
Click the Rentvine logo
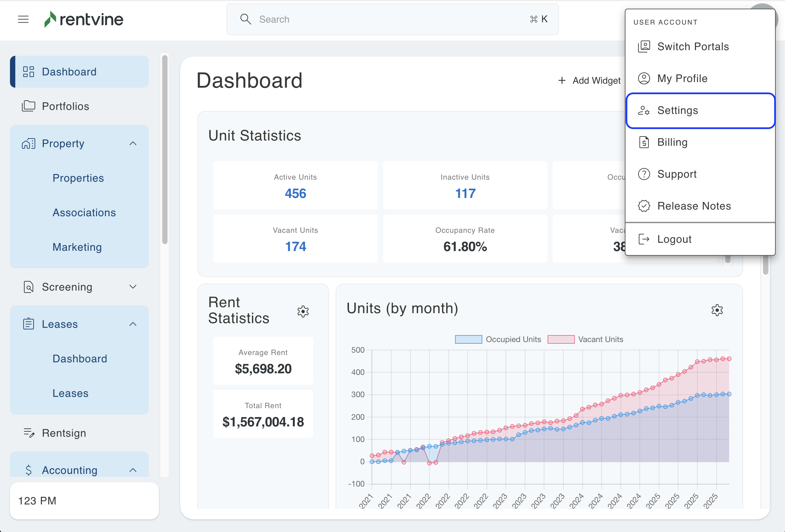pos(84,19)
